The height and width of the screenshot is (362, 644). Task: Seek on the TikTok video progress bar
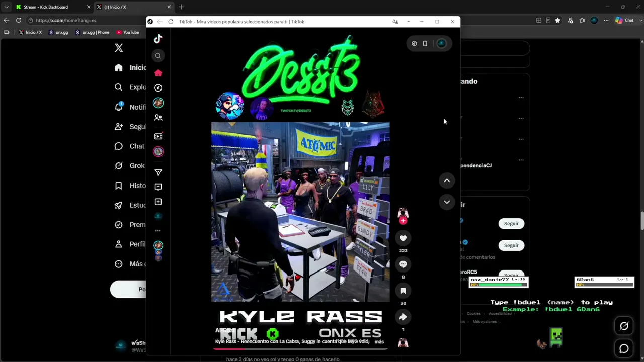300,348
